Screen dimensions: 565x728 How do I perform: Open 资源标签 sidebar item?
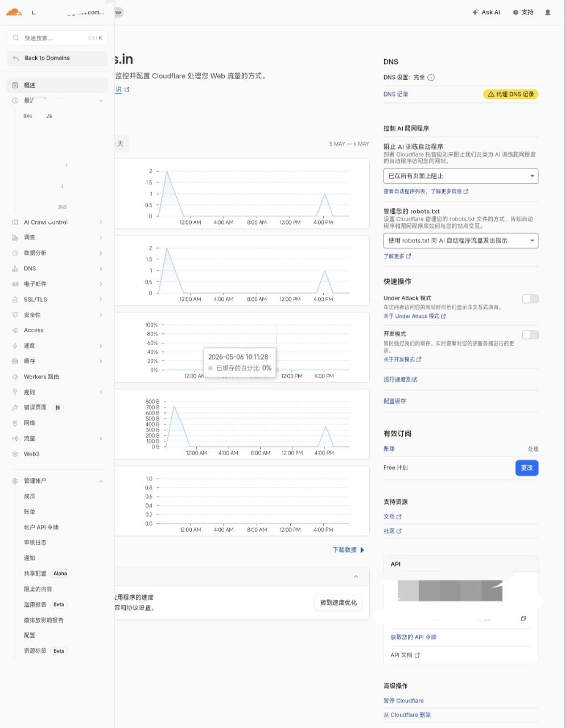tap(35, 651)
